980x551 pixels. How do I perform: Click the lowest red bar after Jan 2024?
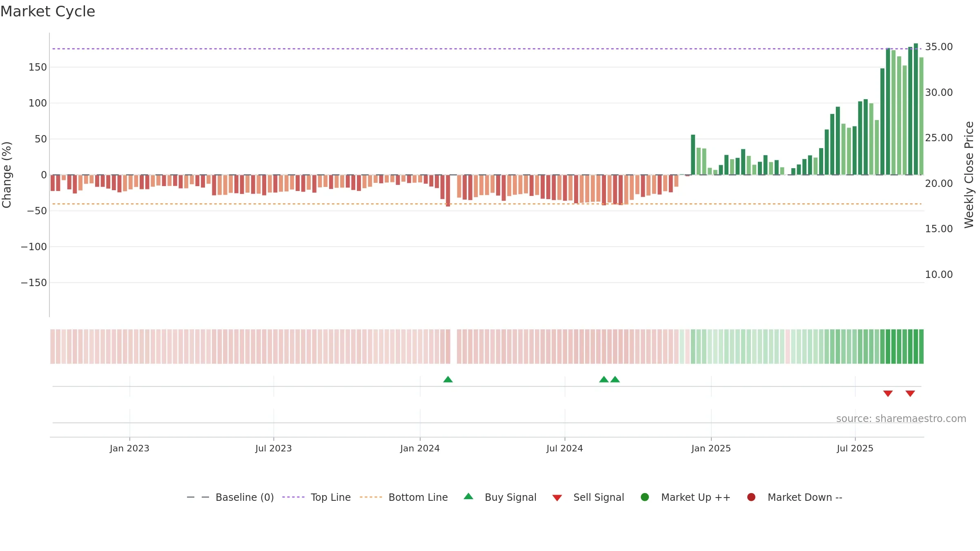(448, 191)
